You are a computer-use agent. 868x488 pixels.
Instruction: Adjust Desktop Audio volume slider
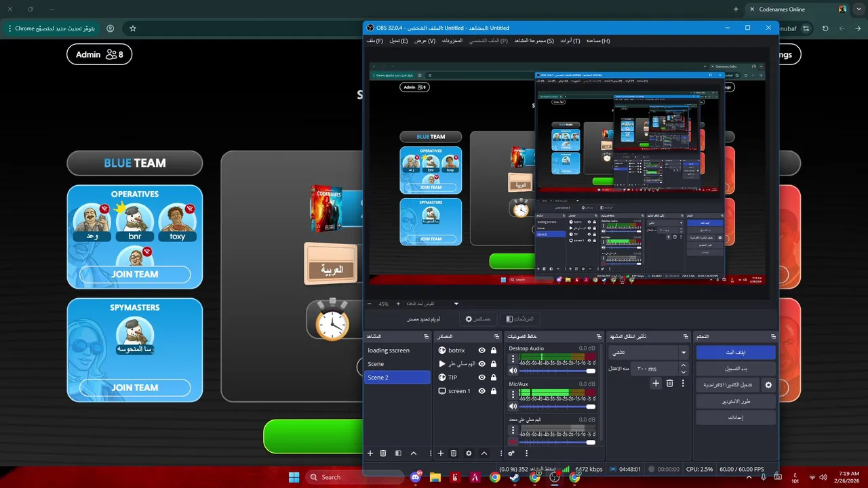pyautogui.click(x=557, y=371)
